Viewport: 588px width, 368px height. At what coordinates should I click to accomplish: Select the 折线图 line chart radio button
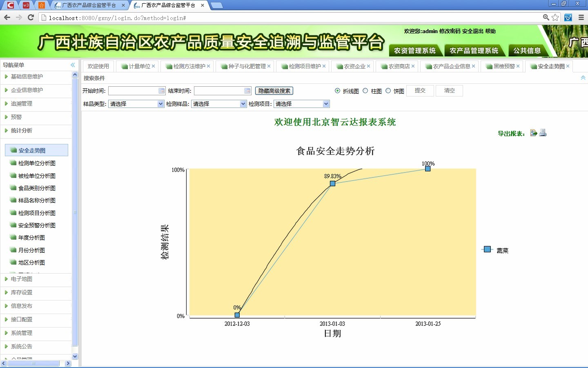(x=337, y=91)
